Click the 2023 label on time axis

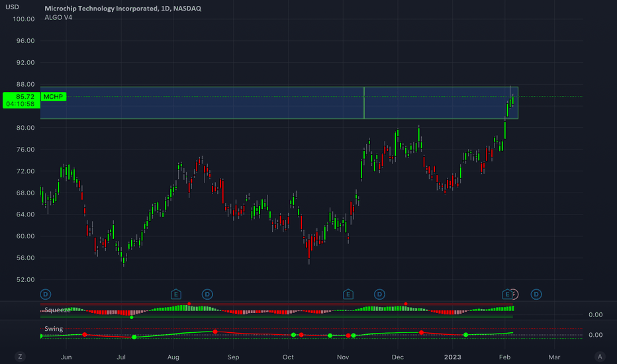(x=453, y=357)
